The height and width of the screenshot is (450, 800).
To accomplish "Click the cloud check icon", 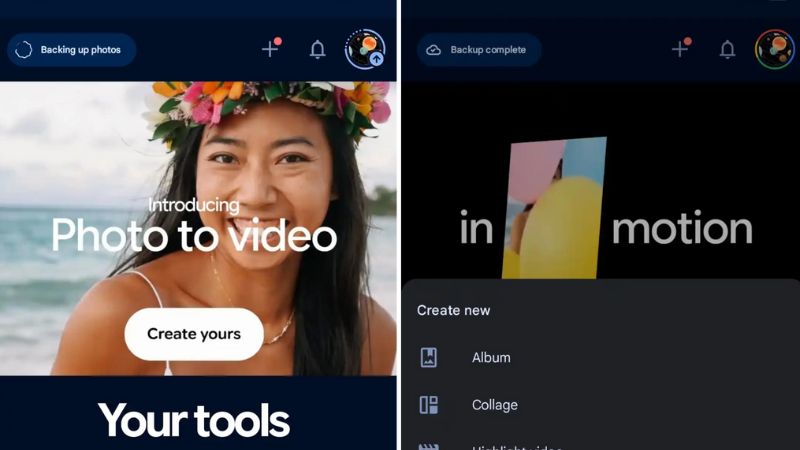I will (433, 49).
